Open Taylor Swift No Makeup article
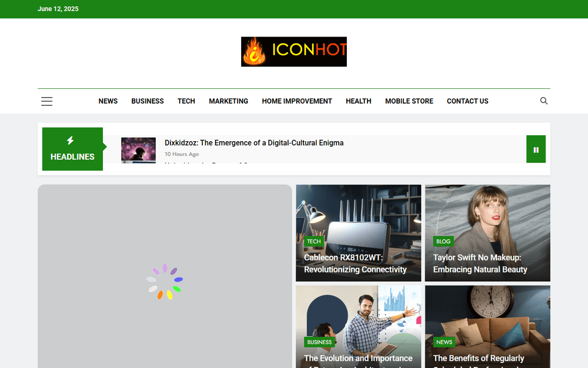 [x=480, y=264]
